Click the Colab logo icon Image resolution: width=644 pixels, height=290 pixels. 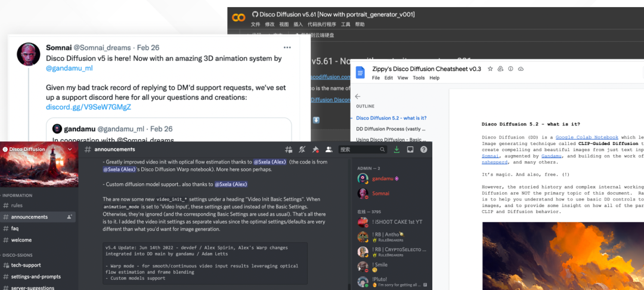point(239,18)
